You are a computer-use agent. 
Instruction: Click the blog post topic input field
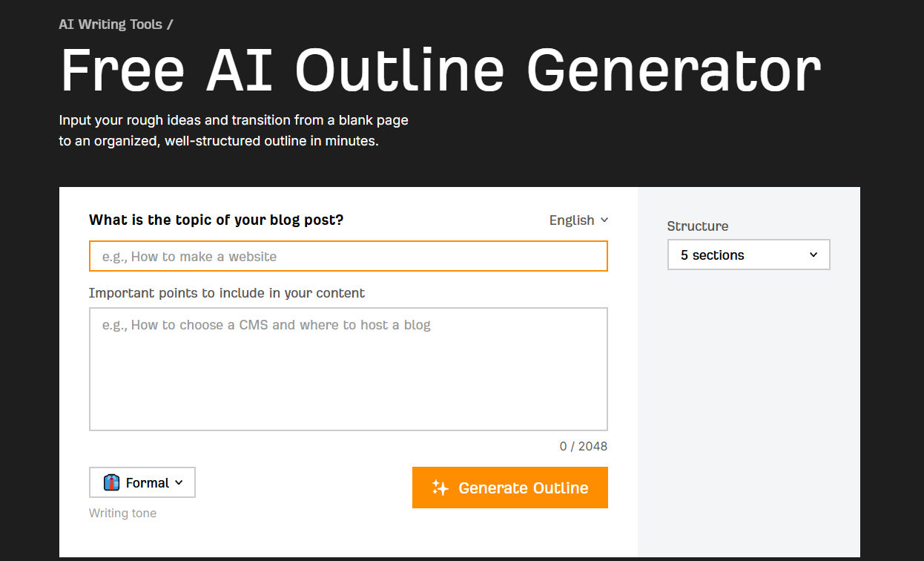348,255
